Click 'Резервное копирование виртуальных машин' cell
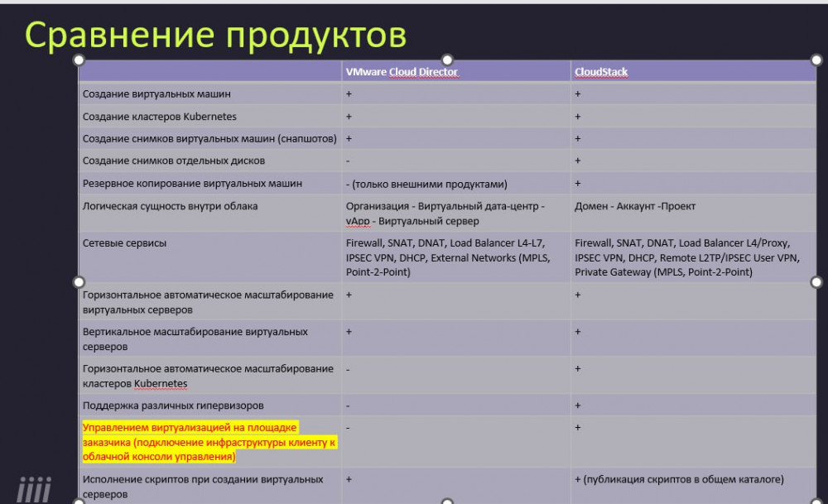Image resolution: width=828 pixels, height=504 pixels. tap(209, 184)
